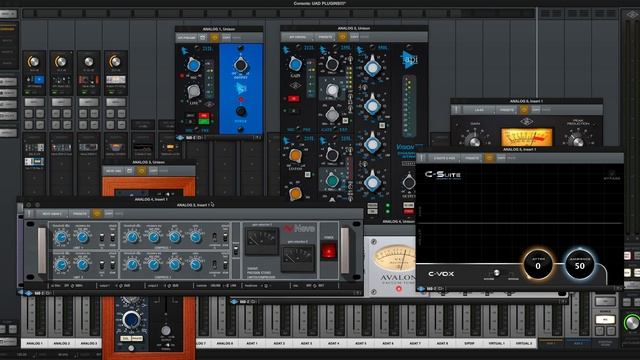This screenshot has width=640, height=360.
Task: Toggle the power button in ANALOG 1 Unison header
Action: pos(214,38)
